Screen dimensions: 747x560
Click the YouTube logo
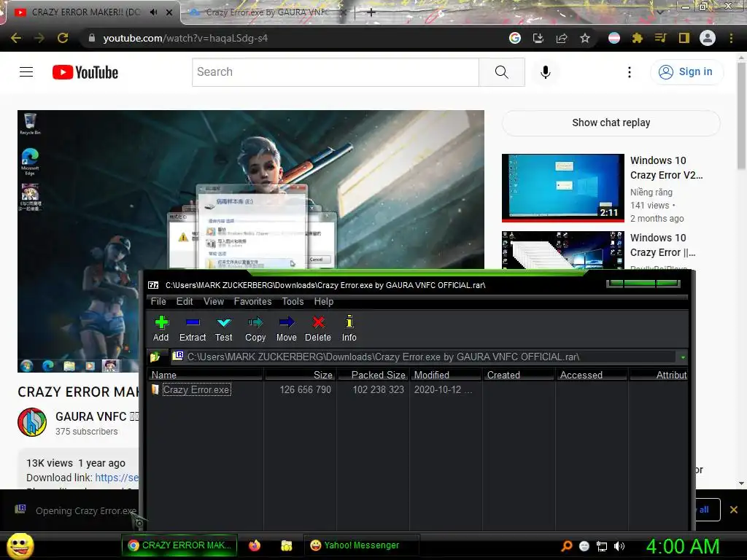(x=85, y=72)
